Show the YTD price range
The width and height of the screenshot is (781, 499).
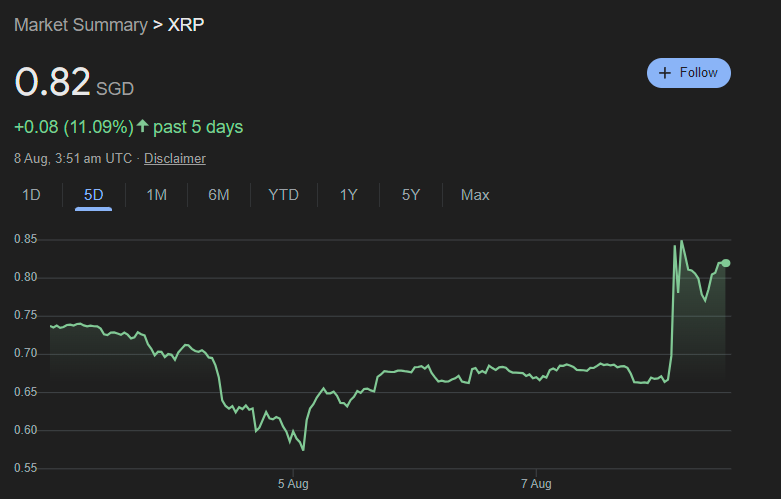tap(283, 195)
